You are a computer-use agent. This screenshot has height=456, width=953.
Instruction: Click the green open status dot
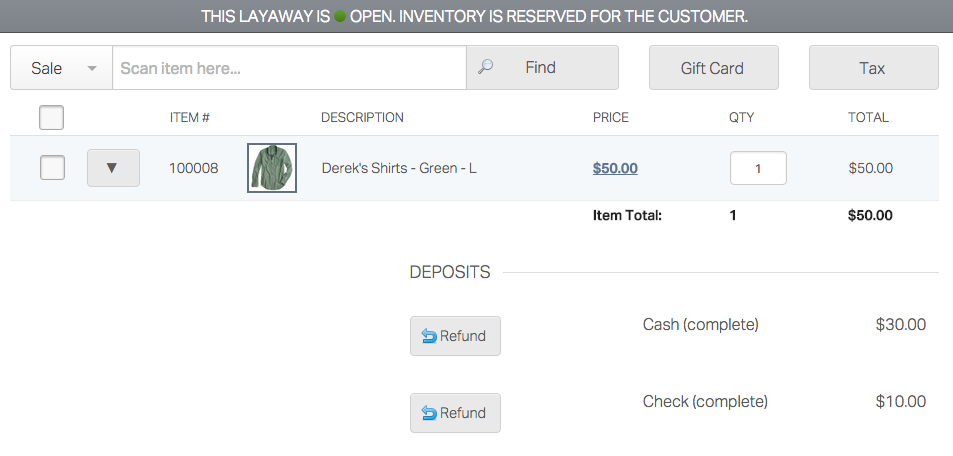pyautogui.click(x=340, y=17)
